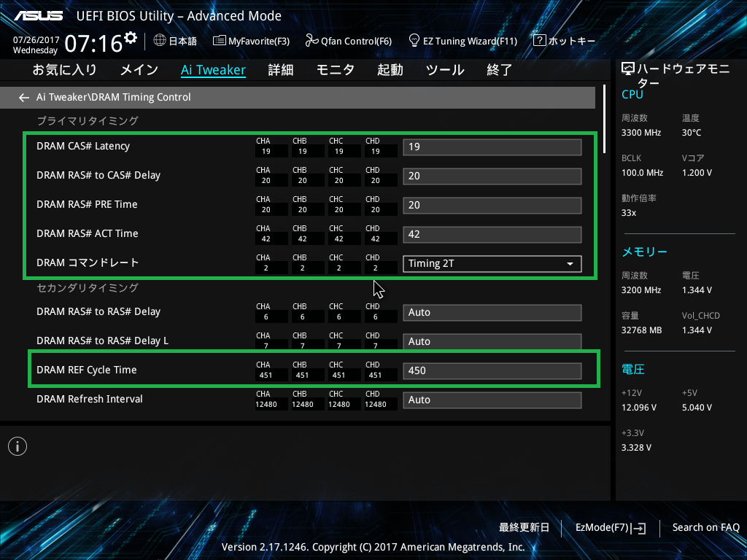This screenshot has width=747, height=560.
Task: Click the DRAM CAS# Latency input field
Action: pyautogui.click(x=492, y=147)
